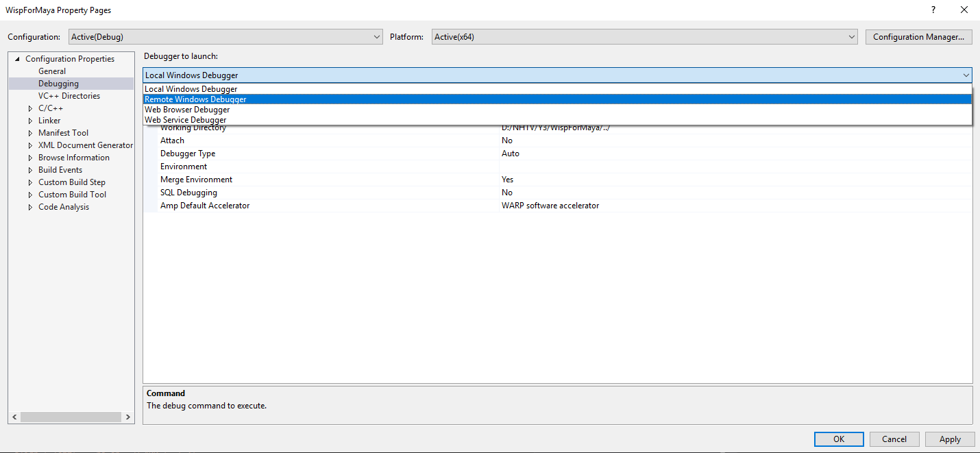980x453 pixels.
Task: Click the Attach property name
Action: click(x=172, y=140)
